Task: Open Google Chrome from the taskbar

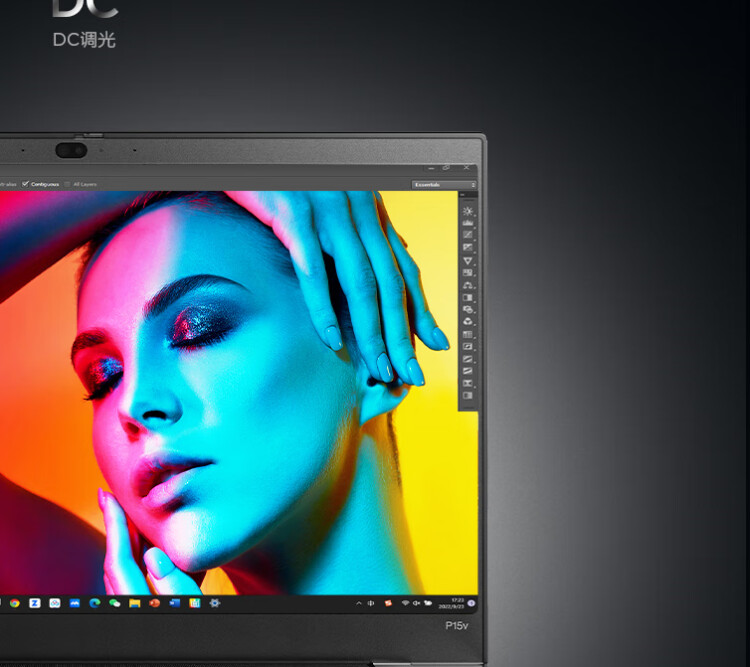Action: pyautogui.click(x=15, y=603)
